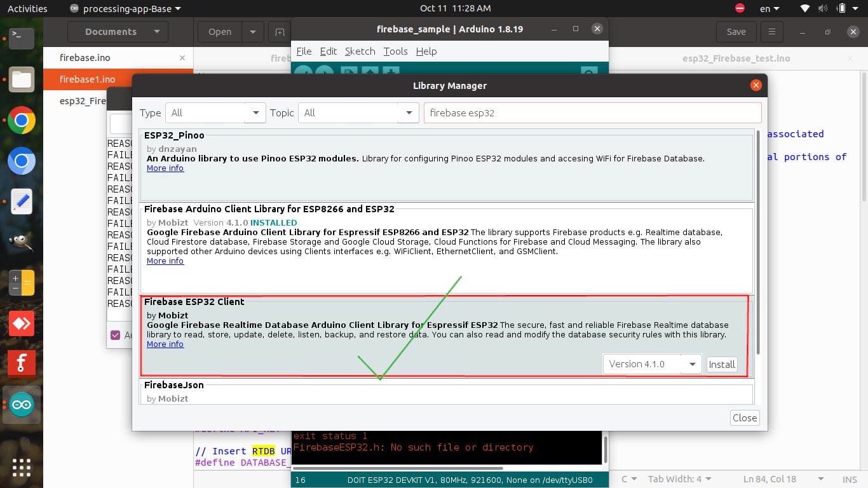Toggle the purple checkbox in serial monitor
The image size is (868, 488).
(x=115, y=335)
